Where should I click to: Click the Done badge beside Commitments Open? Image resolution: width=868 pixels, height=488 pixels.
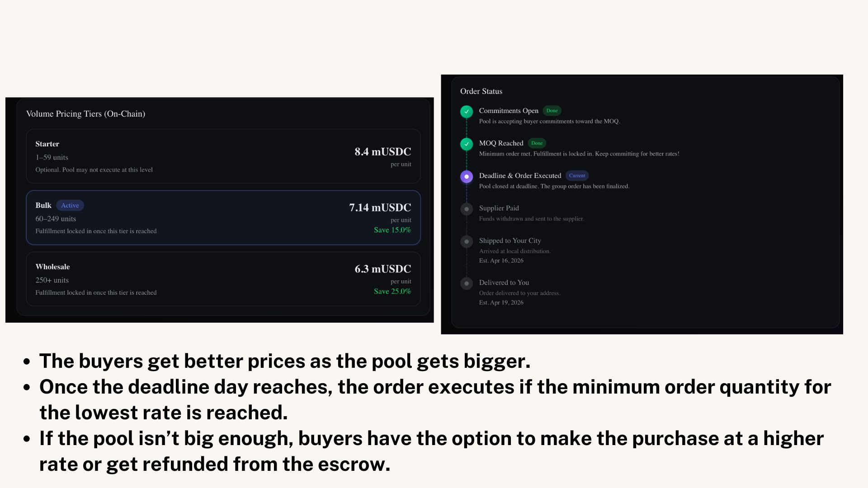pyautogui.click(x=552, y=111)
